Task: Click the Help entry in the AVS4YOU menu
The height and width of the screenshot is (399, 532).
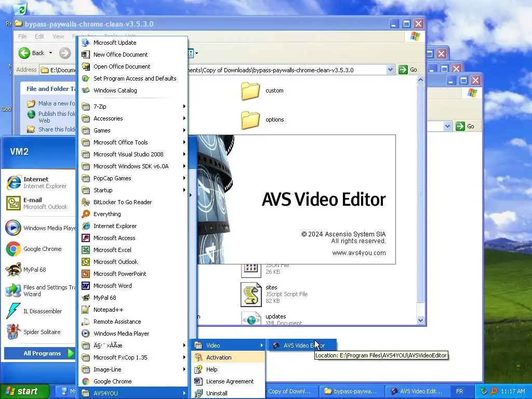Action: tap(229, 369)
